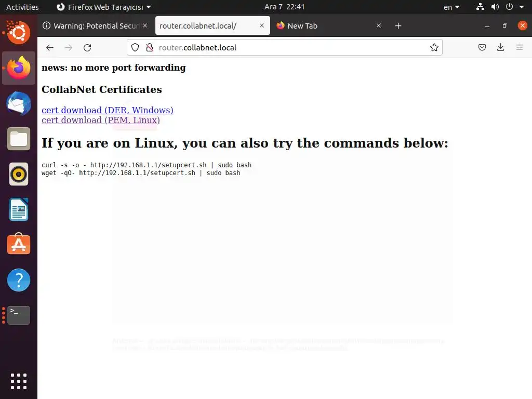
Task: Show Applications grid
Action: pyautogui.click(x=19, y=381)
